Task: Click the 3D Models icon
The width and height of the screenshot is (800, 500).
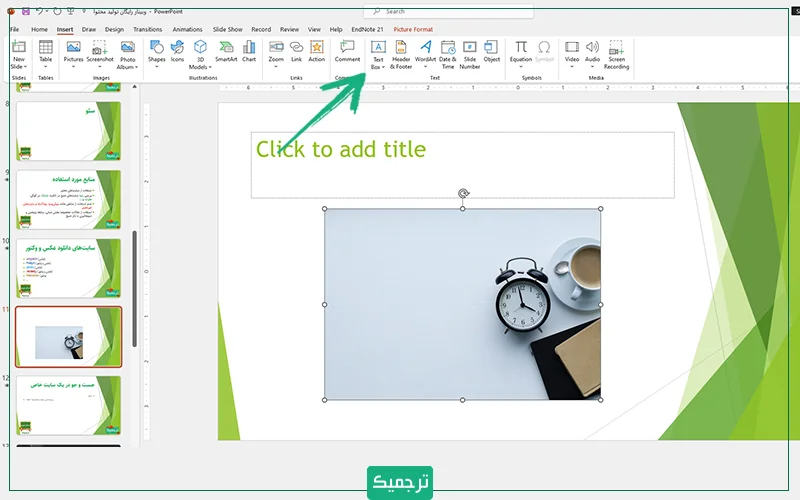Action: coord(200,47)
